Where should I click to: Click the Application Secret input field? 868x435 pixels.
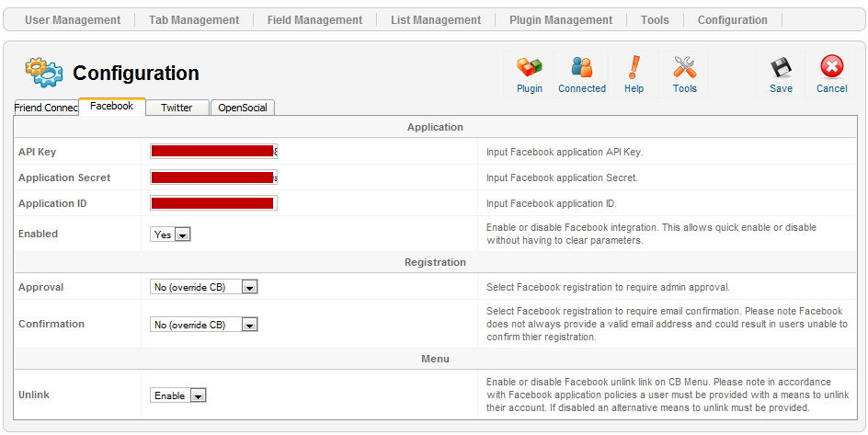[213, 177]
